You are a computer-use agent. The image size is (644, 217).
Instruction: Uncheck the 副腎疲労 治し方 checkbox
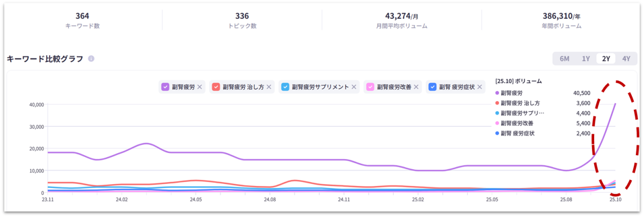click(216, 86)
